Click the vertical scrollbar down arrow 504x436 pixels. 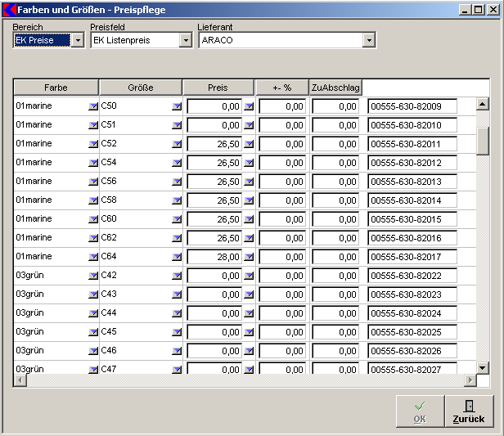click(483, 367)
